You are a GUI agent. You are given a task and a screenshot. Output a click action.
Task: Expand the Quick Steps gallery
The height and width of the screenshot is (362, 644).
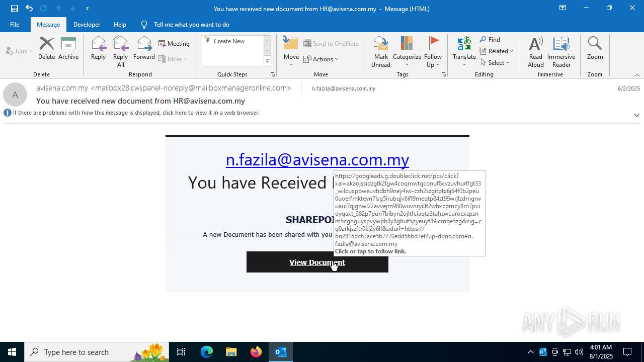coord(267,61)
